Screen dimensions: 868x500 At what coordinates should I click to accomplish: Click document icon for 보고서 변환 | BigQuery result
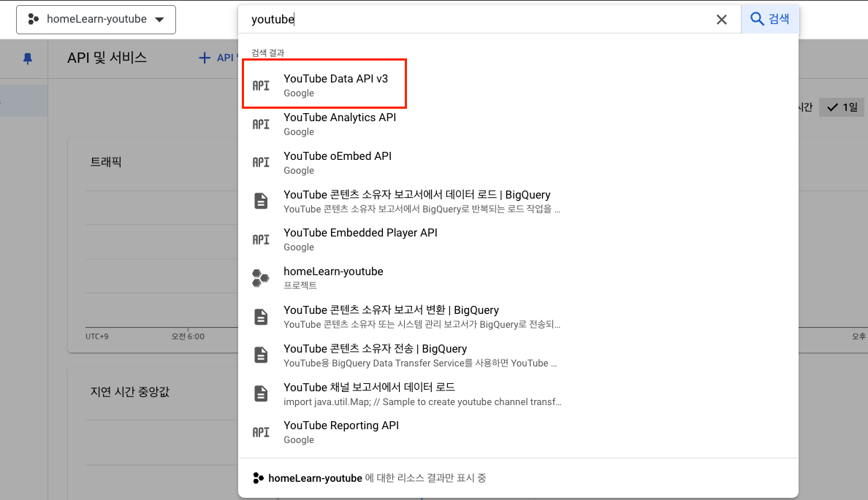click(261, 317)
